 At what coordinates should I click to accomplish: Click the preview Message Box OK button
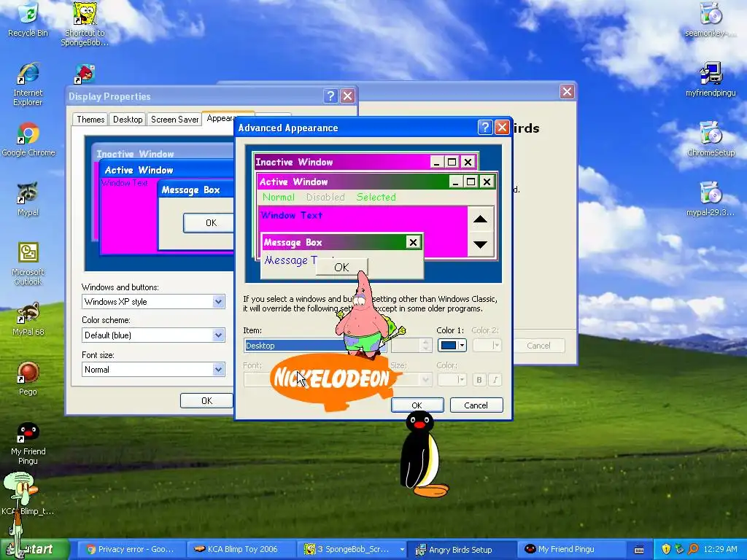(x=341, y=267)
